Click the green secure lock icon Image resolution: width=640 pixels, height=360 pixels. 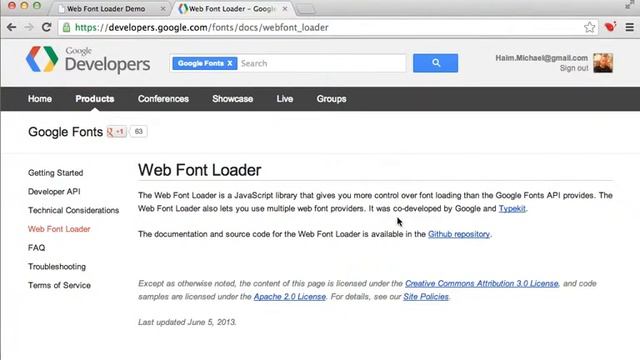[x=66, y=27]
